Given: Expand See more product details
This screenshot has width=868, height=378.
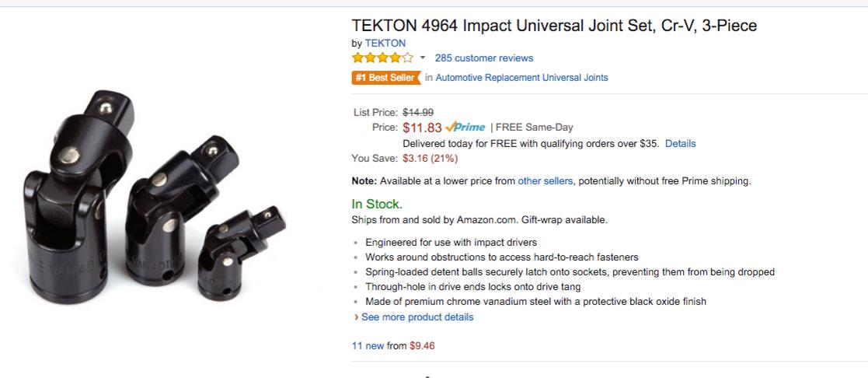Looking at the screenshot, I should coord(417,317).
